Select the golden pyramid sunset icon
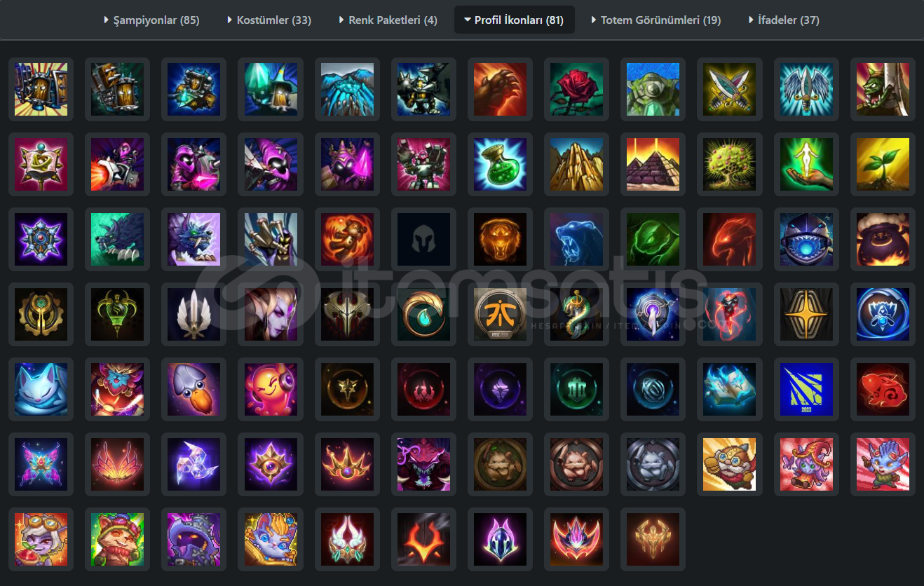The image size is (924, 586). click(x=653, y=164)
